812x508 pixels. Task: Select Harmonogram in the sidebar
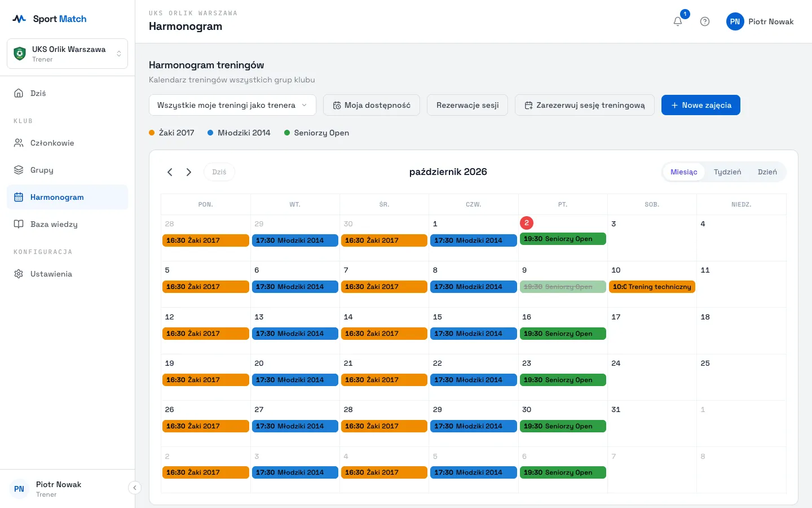68,197
